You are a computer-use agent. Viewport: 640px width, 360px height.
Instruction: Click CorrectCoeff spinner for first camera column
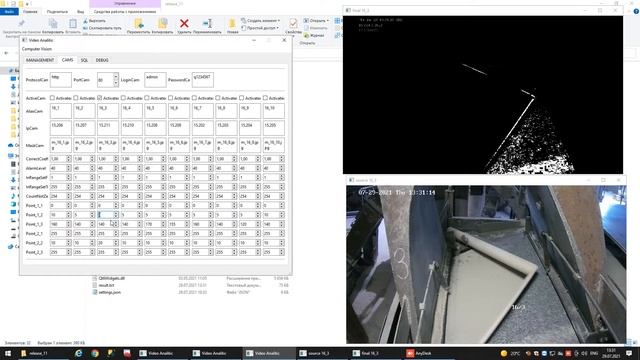pos(69,158)
